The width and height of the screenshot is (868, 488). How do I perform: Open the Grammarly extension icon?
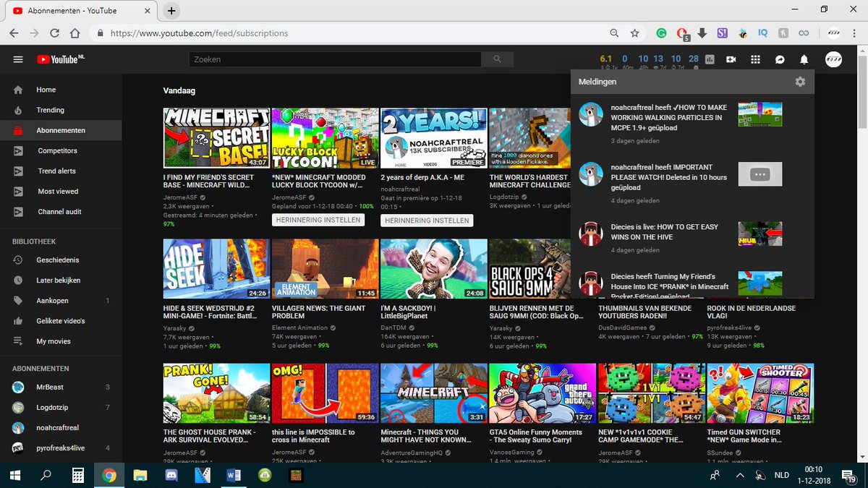661,33
